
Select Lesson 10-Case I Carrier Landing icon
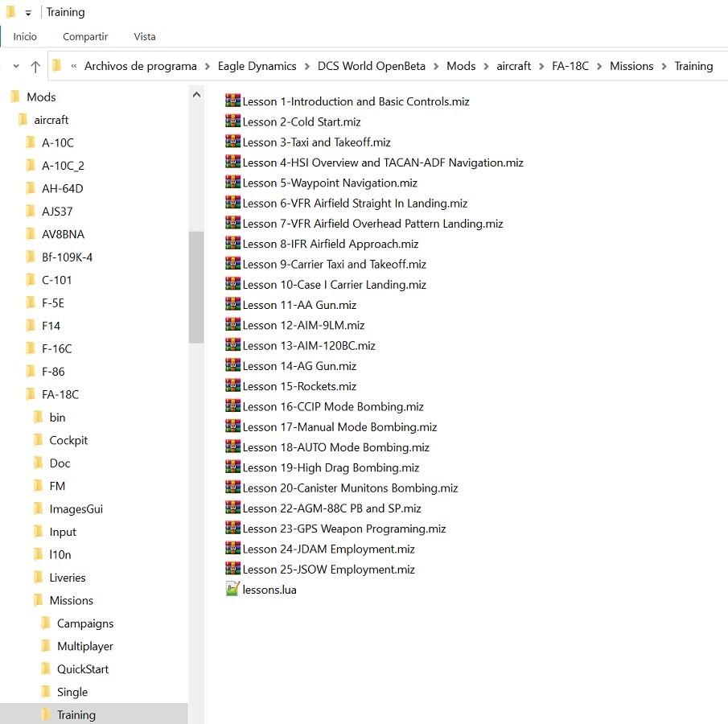[x=232, y=283]
